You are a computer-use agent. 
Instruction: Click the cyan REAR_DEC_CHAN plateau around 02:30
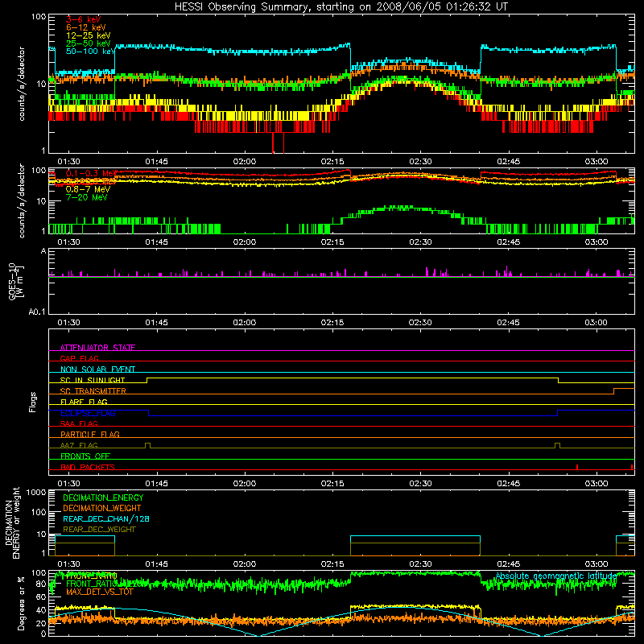tap(415, 536)
